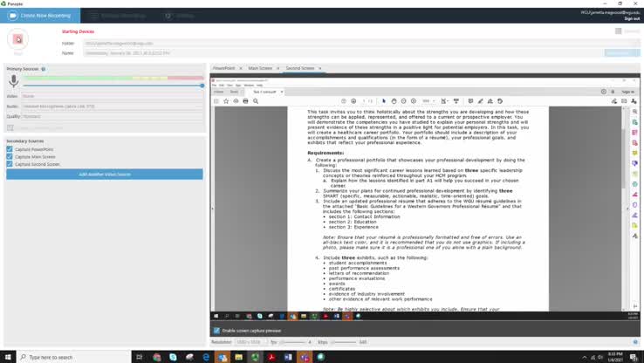The image size is (644, 363).
Task: Uncheck Capture PowerPoint checkbox
Action: pyautogui.click(x=10, y=149)
